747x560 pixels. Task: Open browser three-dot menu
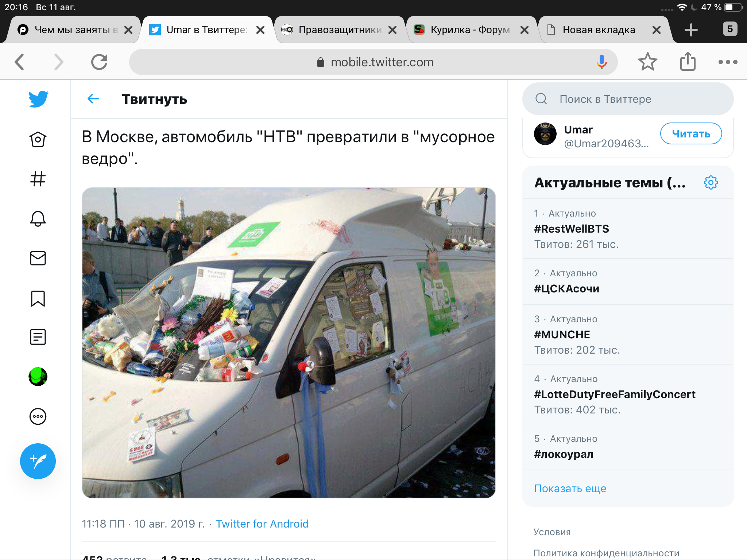(728, 62)
